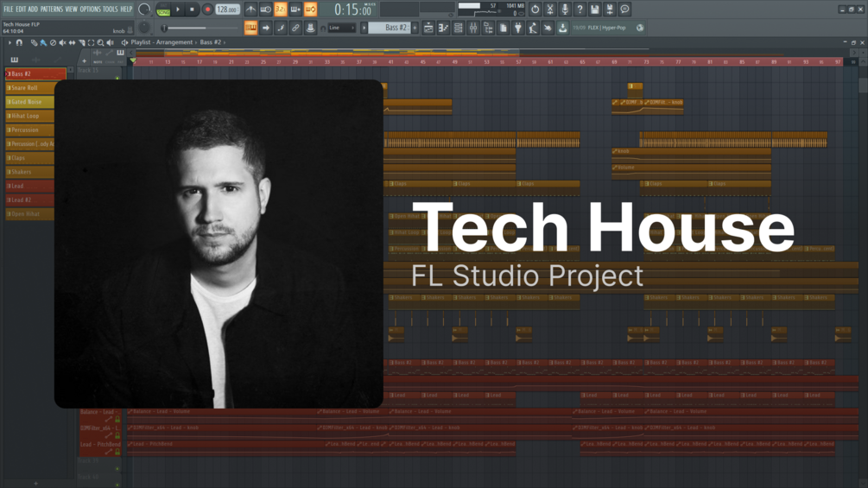Select Bass #2 pattern in picker
868x488 pixels.
click(35, 73)
